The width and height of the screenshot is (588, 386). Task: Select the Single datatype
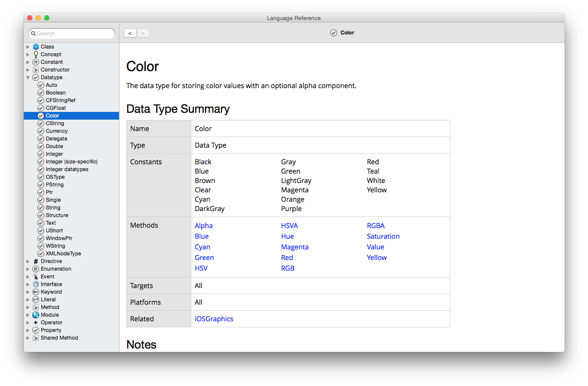point(53,200)
